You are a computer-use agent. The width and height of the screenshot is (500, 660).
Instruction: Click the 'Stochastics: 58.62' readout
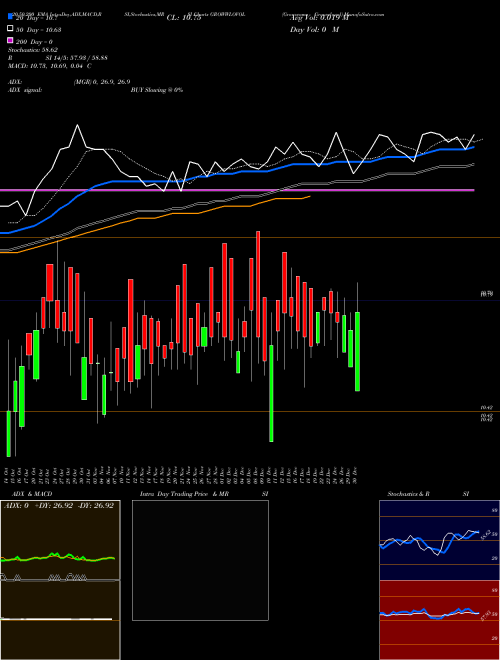pyautogui.click(x=33, y=50)
